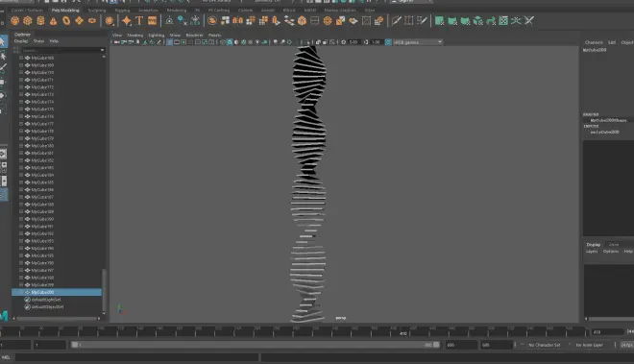Select defaultLightSet in the Outliner
634x364 pixels.
point(46,300)
